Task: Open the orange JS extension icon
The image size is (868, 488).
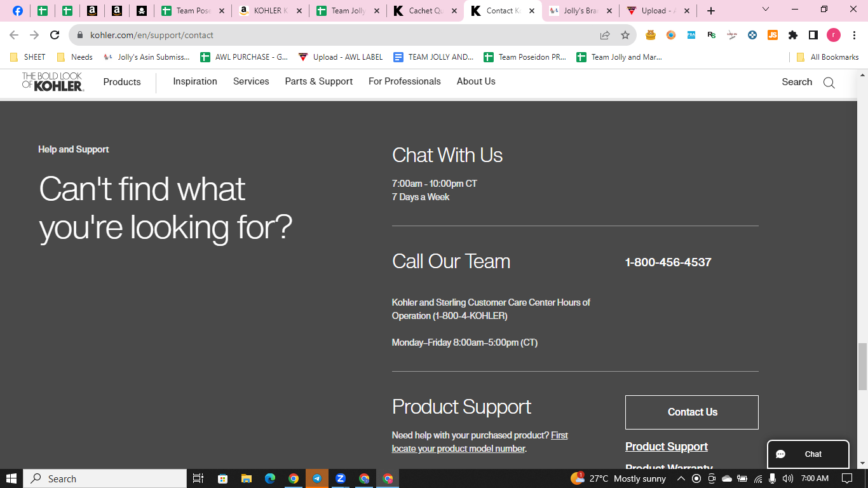Action: click(773, 36)
